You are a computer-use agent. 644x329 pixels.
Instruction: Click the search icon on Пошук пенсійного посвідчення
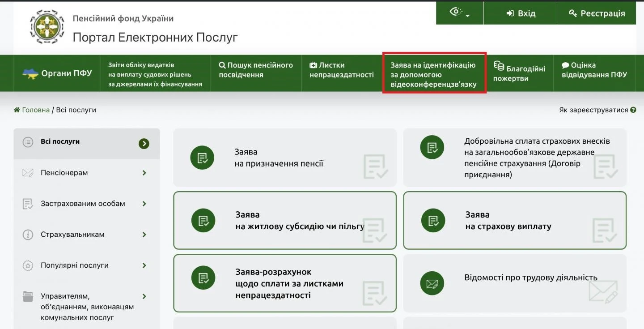tap(223, 65)
